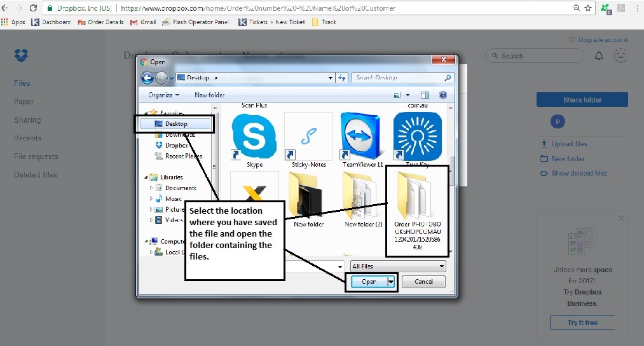
Task: Click the Dropbox logo in sidebar
Action: point(22,55)
